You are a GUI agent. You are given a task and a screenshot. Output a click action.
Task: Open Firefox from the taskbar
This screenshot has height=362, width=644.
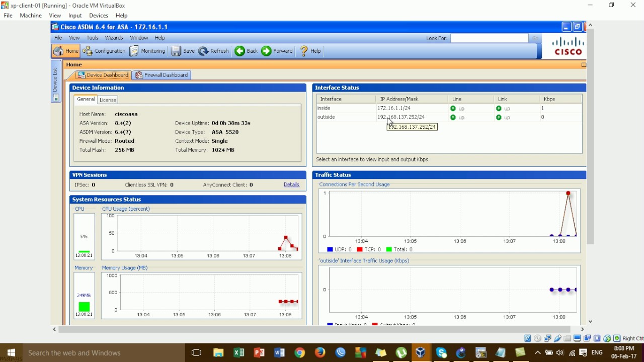pos(320,353)
